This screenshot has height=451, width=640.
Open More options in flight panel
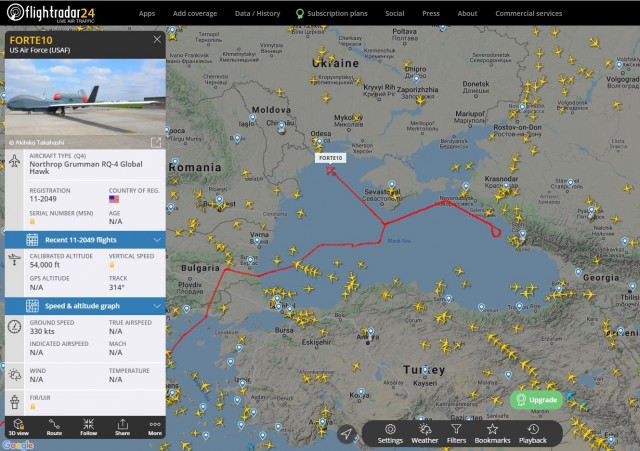pos(155,427)
